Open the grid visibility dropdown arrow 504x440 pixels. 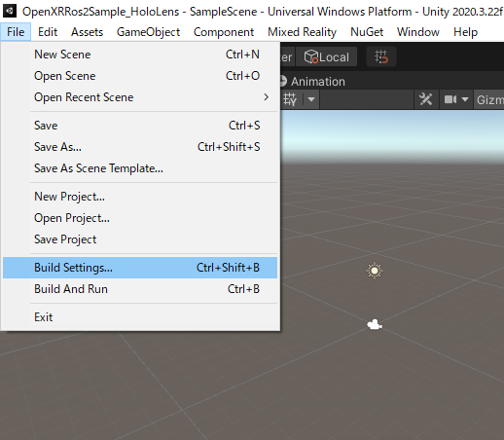[311, 99]
